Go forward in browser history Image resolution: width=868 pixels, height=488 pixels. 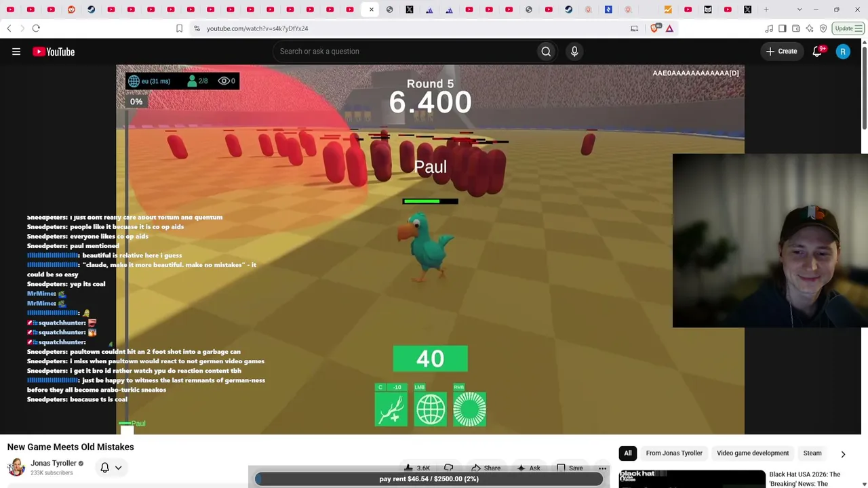[x=22, y=28]
